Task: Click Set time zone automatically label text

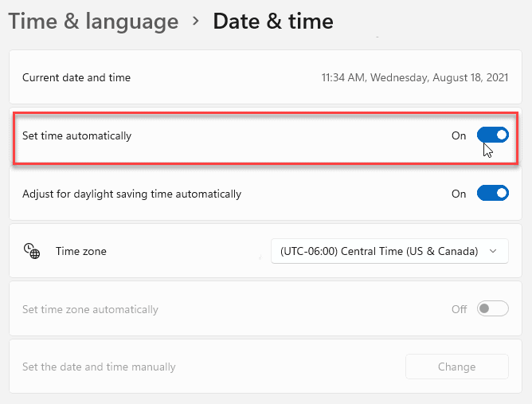Action: [90, 309]
